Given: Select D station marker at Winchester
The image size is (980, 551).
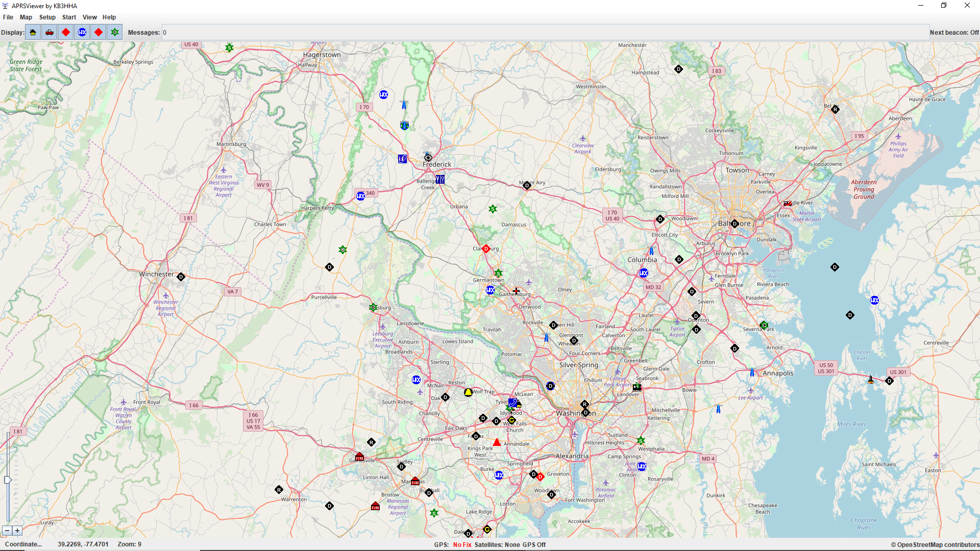Looking at the screenshot, I should [x=181, y=277].
